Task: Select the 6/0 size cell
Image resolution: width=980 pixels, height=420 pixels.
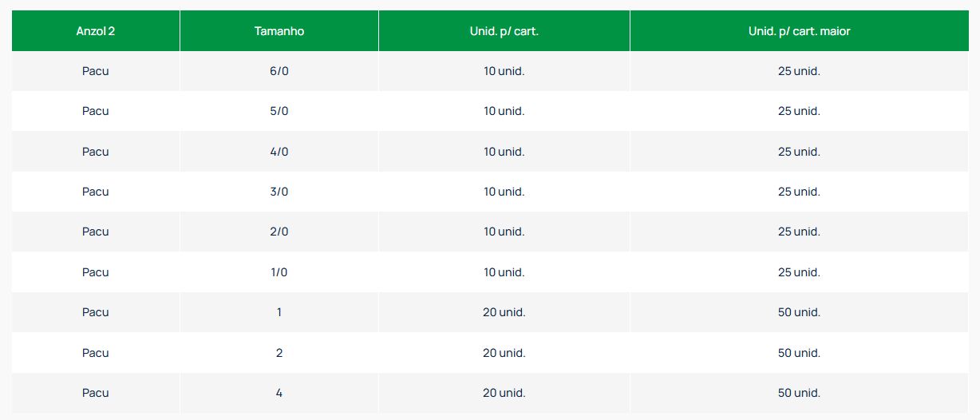Action: tap(279, 71)
